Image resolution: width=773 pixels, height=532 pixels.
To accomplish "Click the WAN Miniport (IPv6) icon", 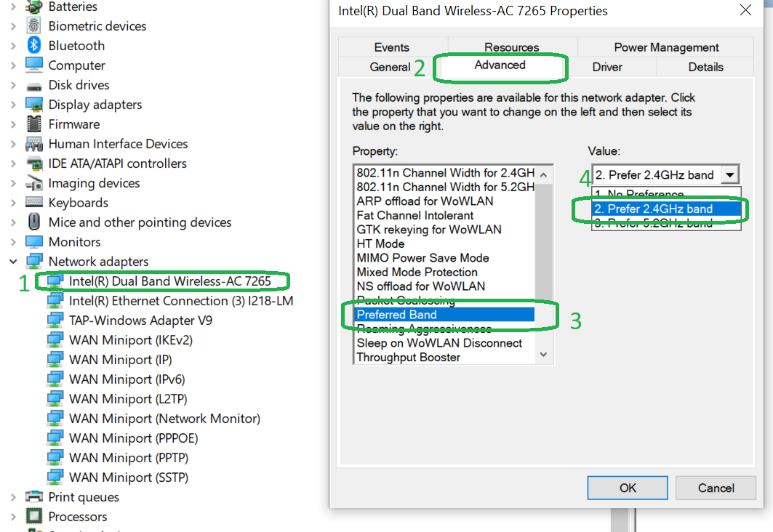I will click(x=55, y=379).
